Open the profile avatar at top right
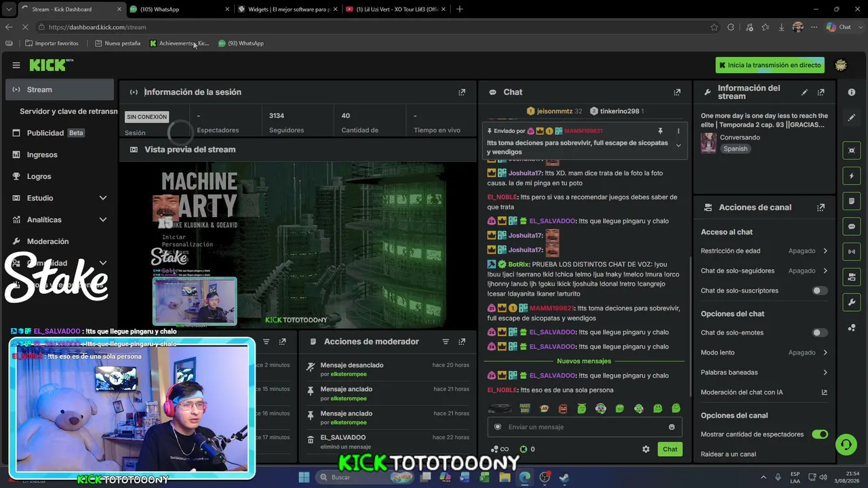868x488 pixels. [x=841, y=65]
